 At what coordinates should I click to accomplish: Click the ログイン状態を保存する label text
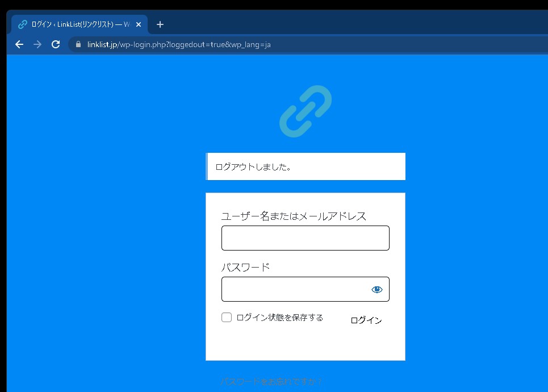point(279,318)
